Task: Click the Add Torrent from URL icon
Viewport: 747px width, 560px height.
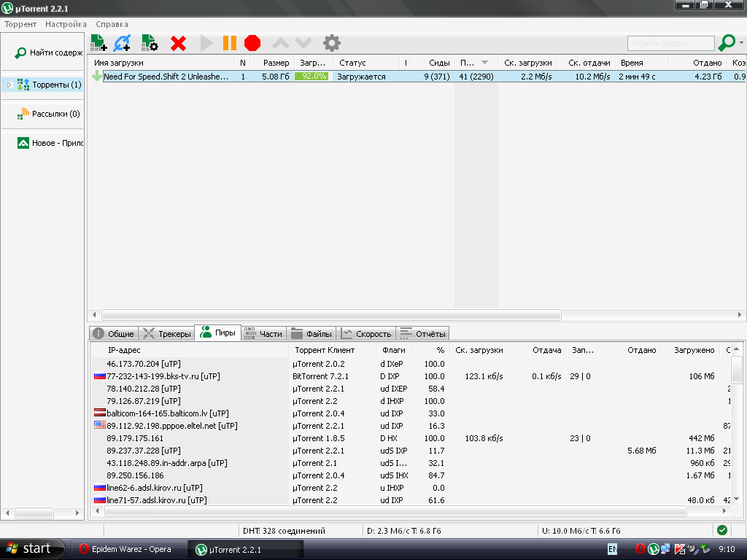Action: pyautogui.click(x=122, y=43)
